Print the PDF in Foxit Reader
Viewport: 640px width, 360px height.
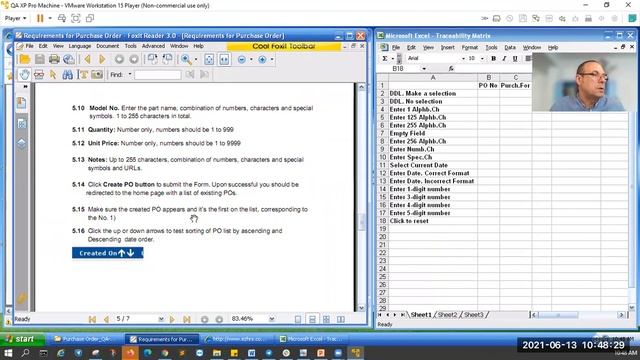(54, 59)
